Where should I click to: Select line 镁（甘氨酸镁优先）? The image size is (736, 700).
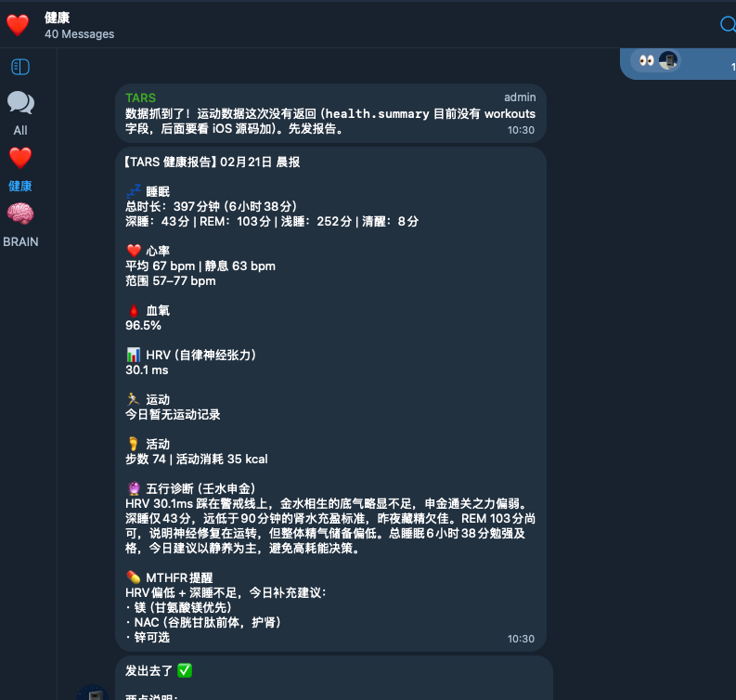(183, 607)
